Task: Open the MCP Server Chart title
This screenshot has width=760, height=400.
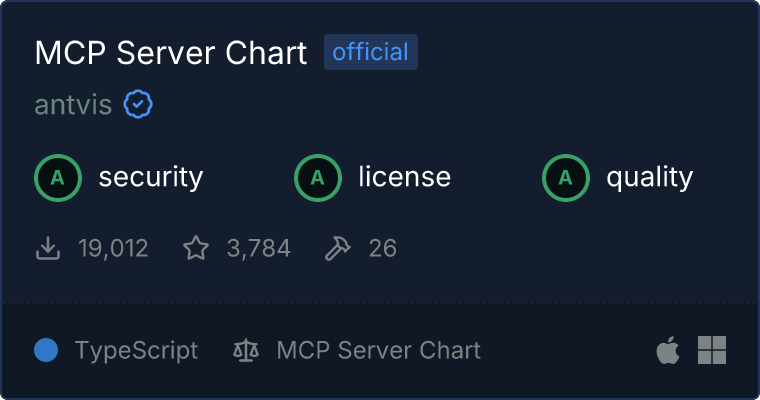Action: (171, 52)
